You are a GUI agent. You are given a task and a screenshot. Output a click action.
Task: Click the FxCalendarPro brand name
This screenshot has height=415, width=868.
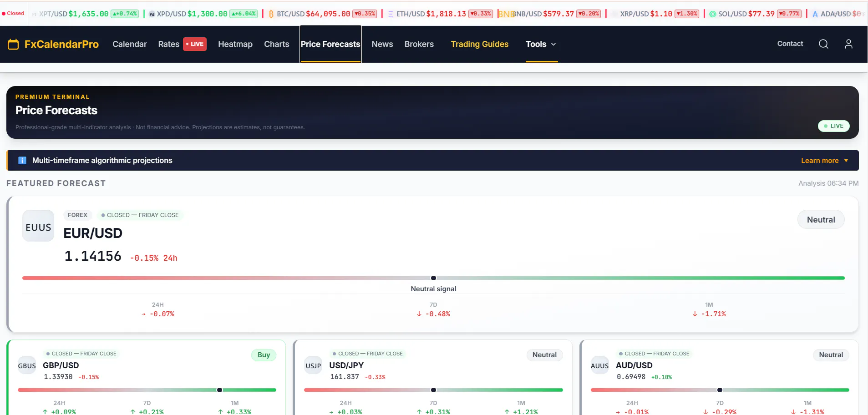pyautogui.click(x=61, y=44)
